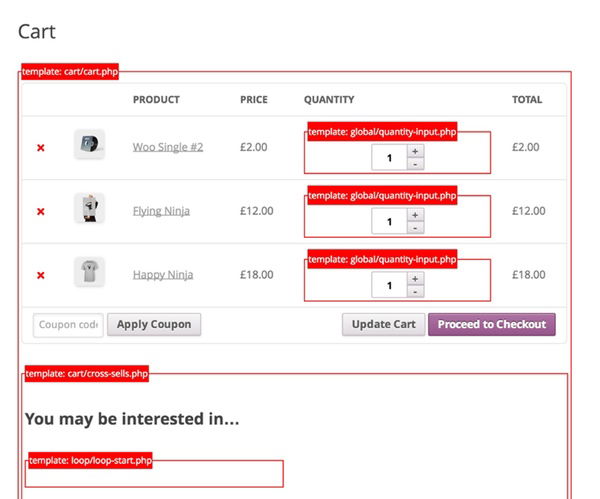Screen dimensions: 600x499
Task: Remove Flying Ninja from cart
Action: [41, 212]
